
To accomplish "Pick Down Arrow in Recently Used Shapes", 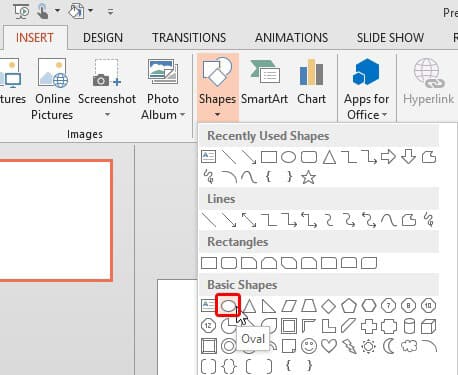I will [409, 157].
